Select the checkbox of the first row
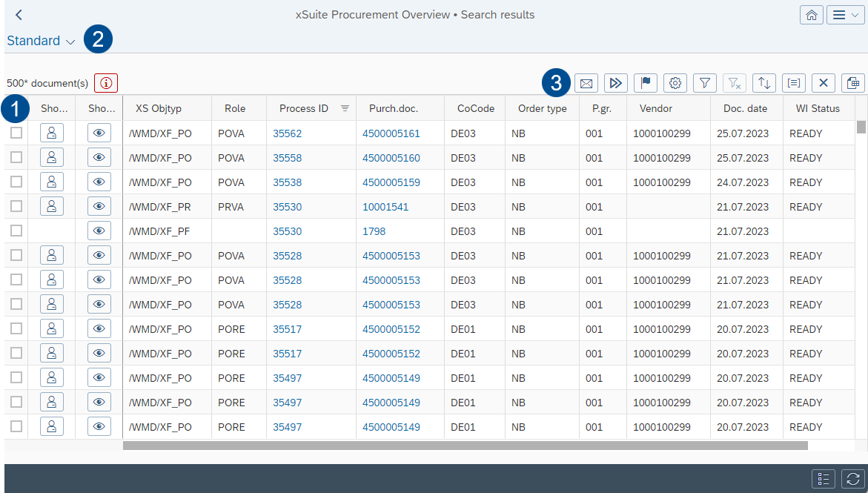The height and width of the screenshot is (493, 868). (x=16, y=132)
